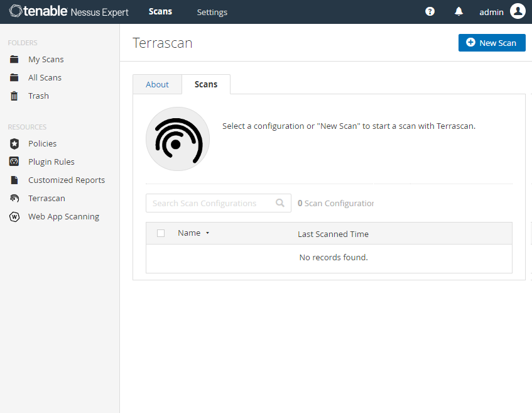Open the help question mark icon
The width and height of the screenshot is (532, 413).
pos(430,11)
